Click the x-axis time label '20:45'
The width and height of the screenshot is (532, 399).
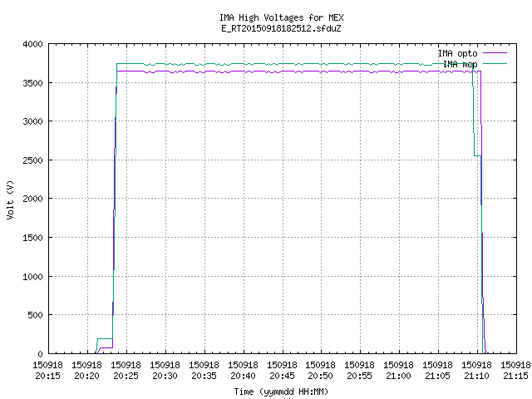coord(282,376)
